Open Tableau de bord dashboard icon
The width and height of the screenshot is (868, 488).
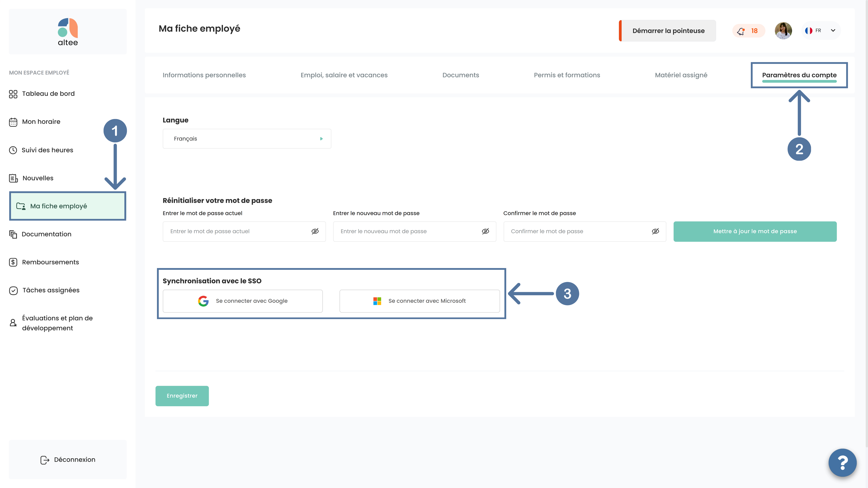pos(13,94)
